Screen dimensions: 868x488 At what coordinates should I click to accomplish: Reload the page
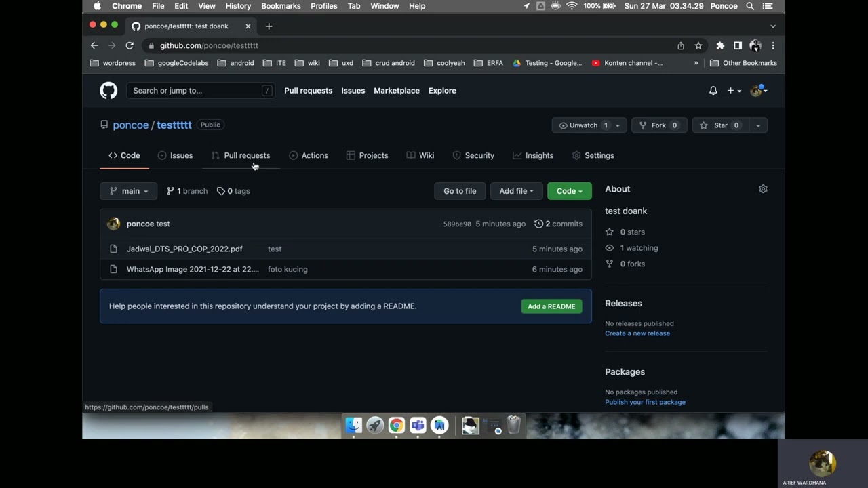click(x=130, y=45)
